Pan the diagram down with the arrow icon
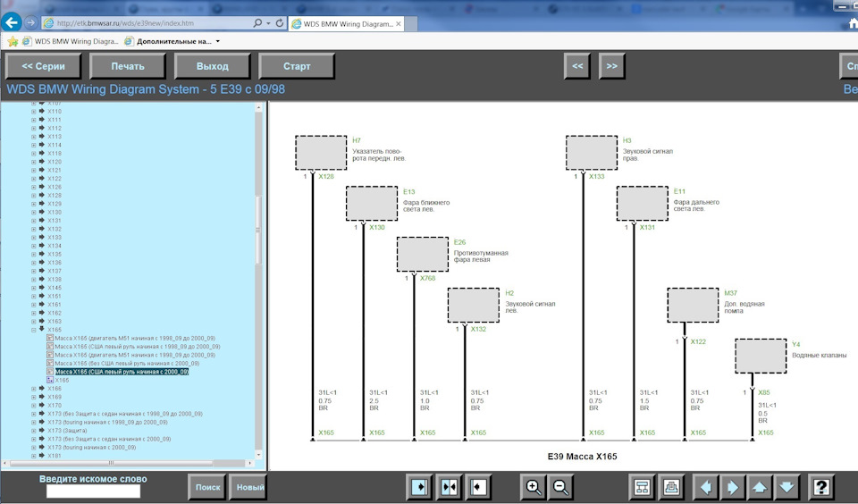 click(x=786, y=487)
